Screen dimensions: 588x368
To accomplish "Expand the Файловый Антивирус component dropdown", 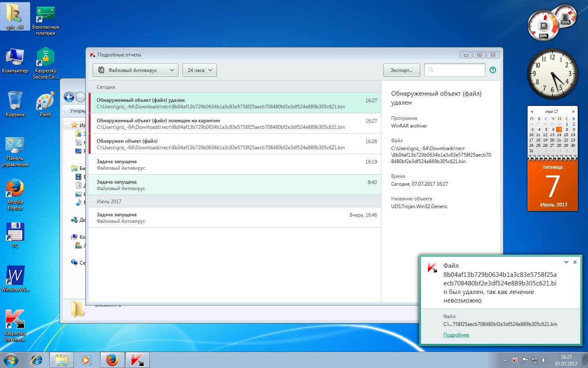I will click(x=136, y=70).
